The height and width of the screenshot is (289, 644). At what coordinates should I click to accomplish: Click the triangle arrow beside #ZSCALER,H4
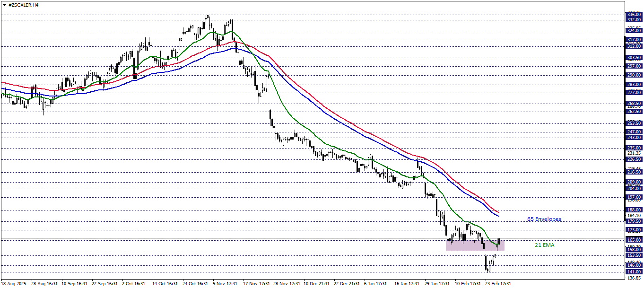click(4, 5)
